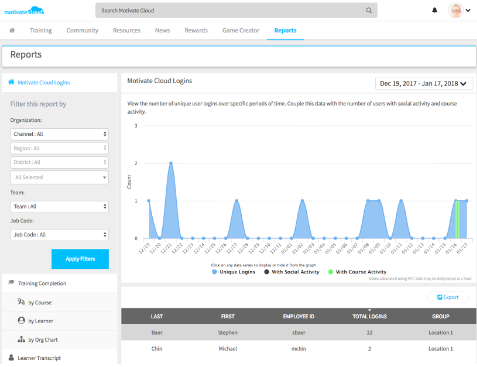This screenshot has height=367, width=477.
Task: Open the by Learner report
Action: [x=36, y=321]
